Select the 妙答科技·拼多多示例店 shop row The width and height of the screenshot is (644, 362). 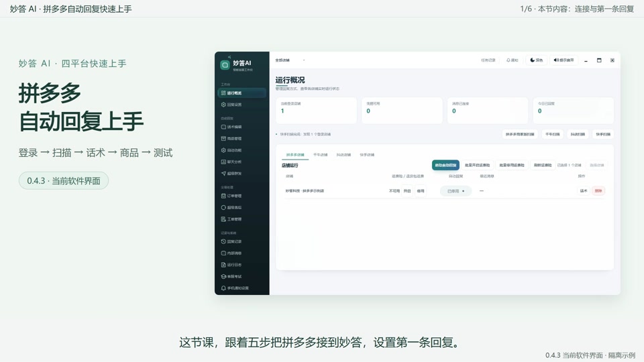click(x=445, y=191)
